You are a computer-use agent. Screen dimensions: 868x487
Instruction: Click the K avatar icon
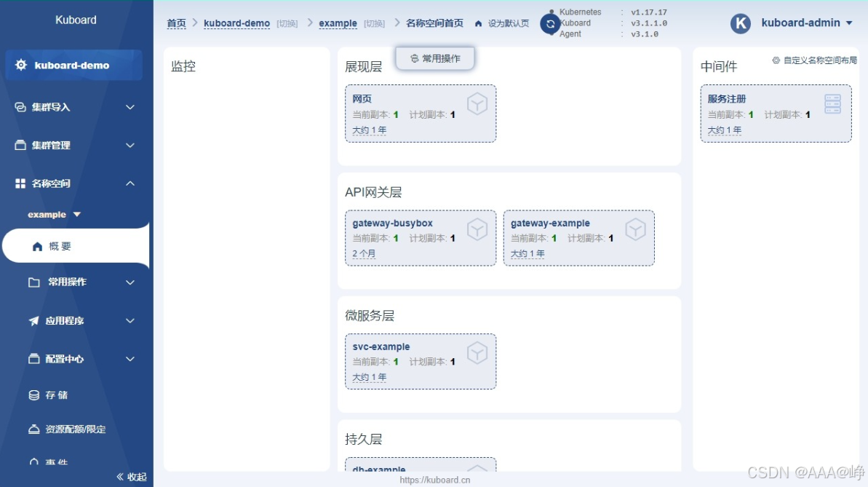point(741,23)
